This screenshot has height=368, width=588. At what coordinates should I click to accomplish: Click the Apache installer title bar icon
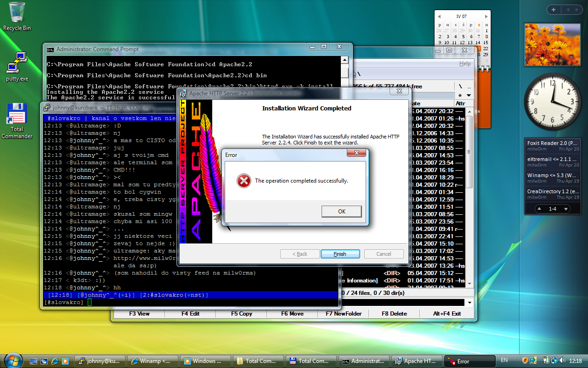pyautogui.click(x=184, y=93)
